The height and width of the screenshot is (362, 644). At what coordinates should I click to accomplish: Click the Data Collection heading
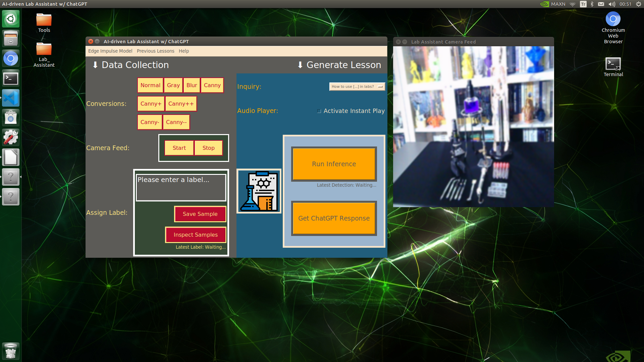point(131,65)
